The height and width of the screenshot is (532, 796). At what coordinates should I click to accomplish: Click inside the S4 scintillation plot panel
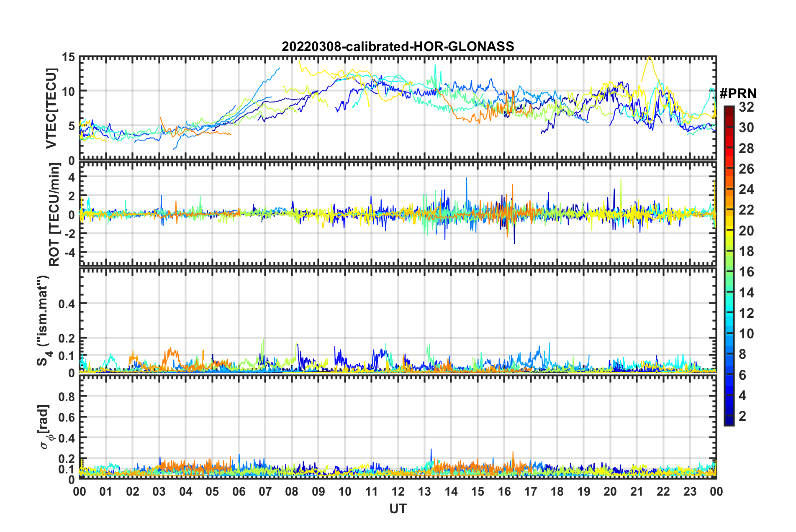[398, 320]
